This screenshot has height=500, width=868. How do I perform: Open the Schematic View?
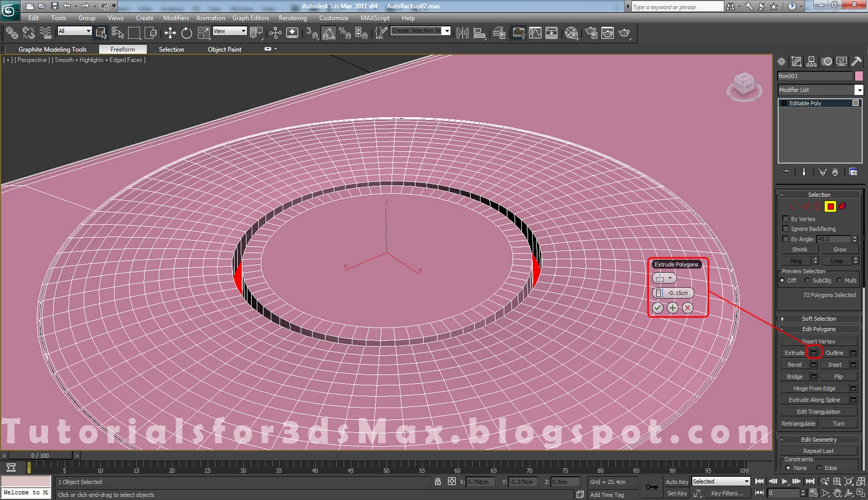coord(552,33)
